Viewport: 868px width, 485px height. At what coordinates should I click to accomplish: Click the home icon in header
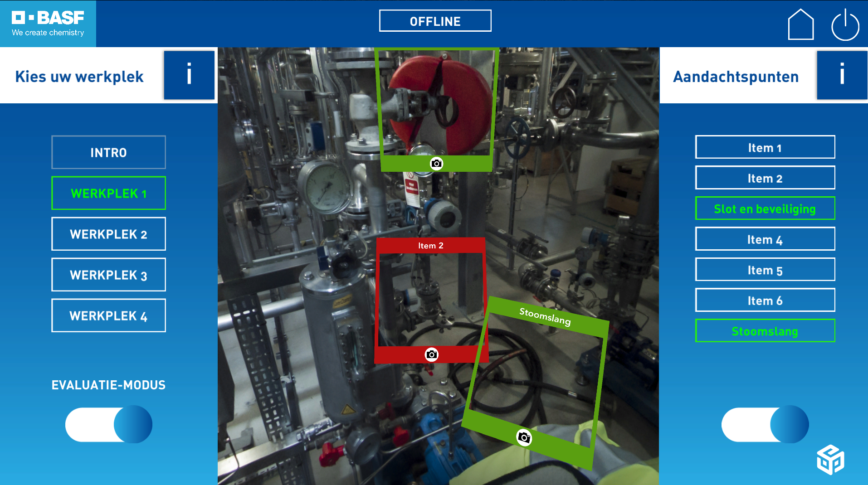click(x=800, y=25)
